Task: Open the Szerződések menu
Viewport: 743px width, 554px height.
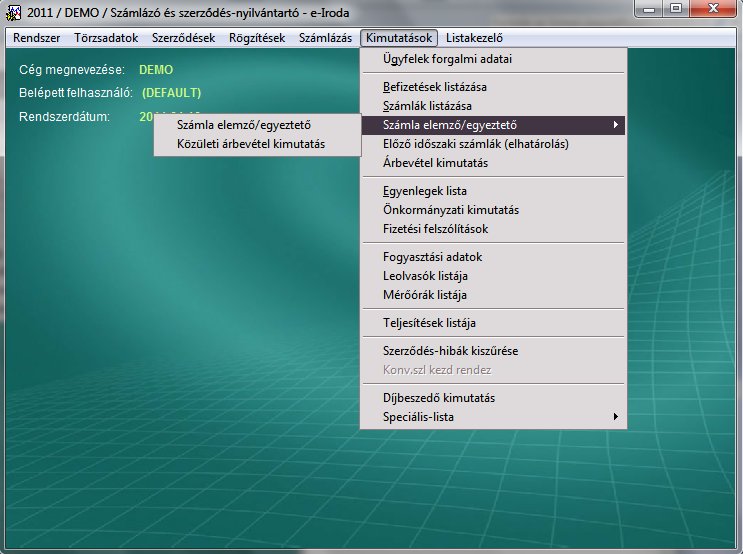Action: point(183,38)
